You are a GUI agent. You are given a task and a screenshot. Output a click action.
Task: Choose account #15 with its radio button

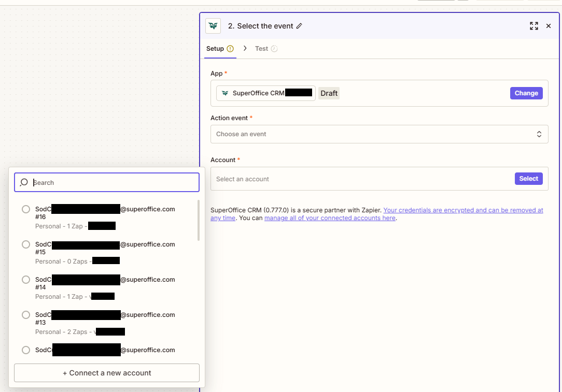[26, 244]
